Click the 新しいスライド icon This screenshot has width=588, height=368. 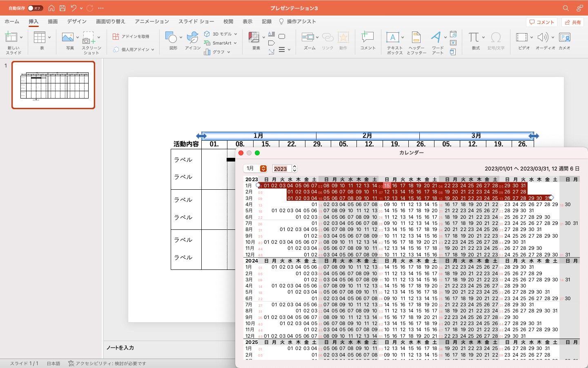pos(11,37)
